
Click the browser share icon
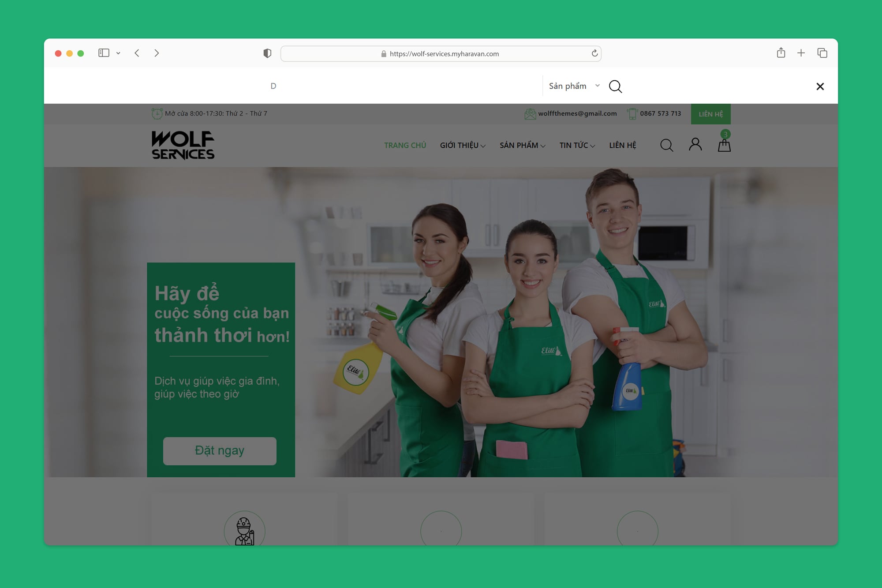click(781, 53)
